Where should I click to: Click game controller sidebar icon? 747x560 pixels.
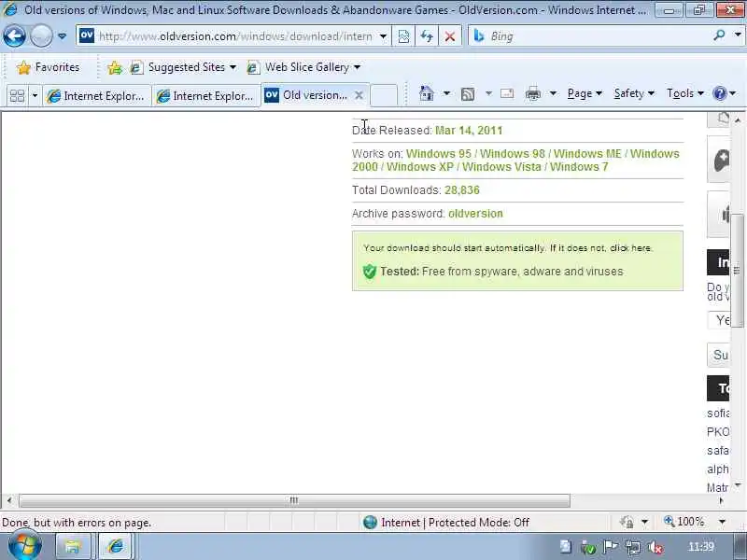pyautogui.click(x=721, y=160)
